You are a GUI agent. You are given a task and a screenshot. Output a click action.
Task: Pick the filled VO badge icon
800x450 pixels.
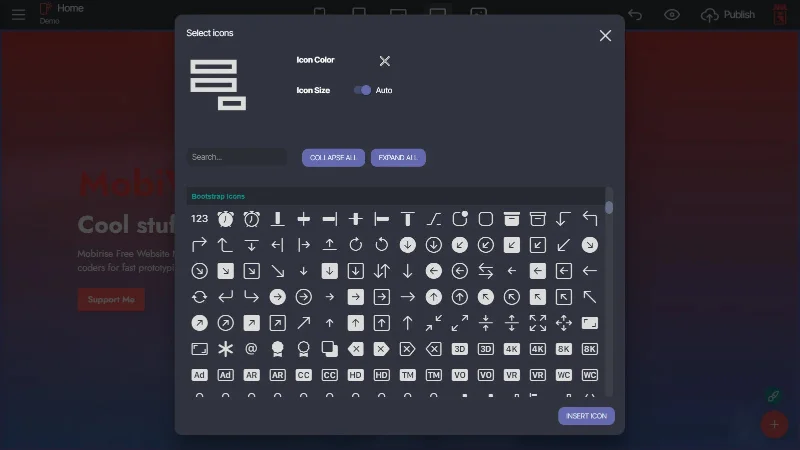click(x=460, y=375)
